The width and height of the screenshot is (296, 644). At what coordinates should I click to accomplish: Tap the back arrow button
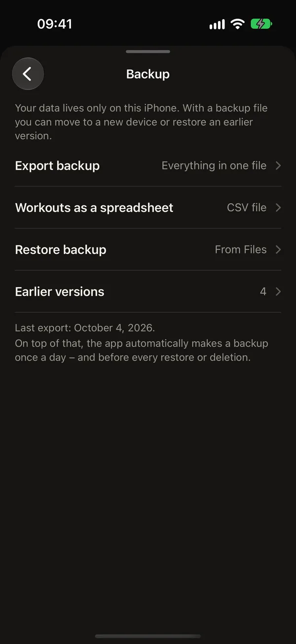click(28, 74)
